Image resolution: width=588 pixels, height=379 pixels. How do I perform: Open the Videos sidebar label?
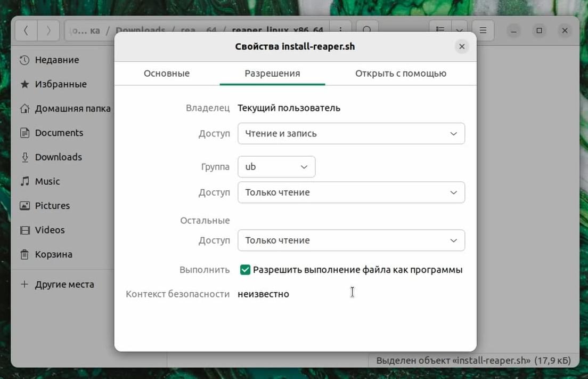pos(50,230)
